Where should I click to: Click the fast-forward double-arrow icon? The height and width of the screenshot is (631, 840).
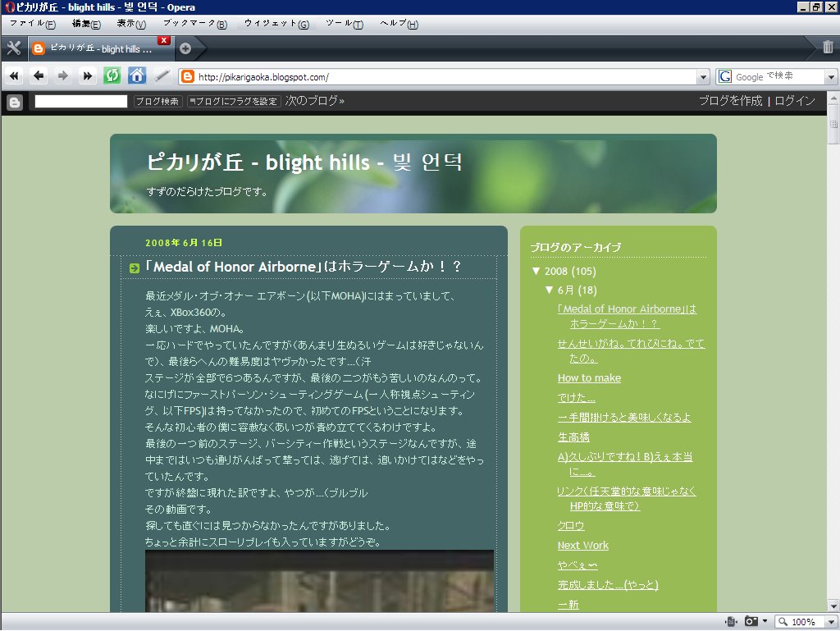(x=85, y=75)
